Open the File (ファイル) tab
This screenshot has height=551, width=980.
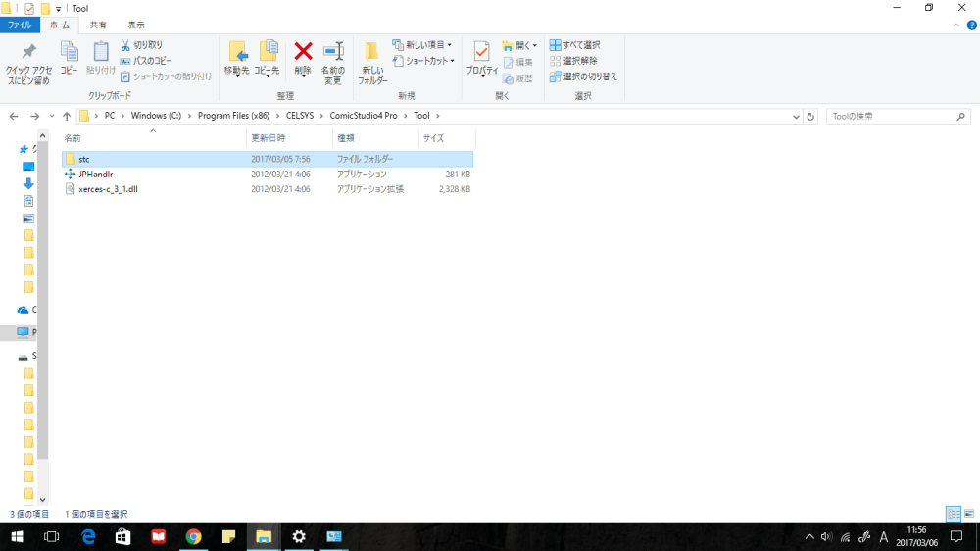coord(20,25)
